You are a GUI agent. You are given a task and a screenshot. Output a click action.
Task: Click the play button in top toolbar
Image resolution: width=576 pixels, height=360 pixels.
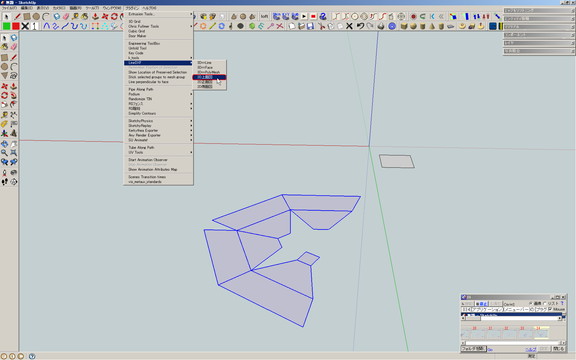click(304, 17)
